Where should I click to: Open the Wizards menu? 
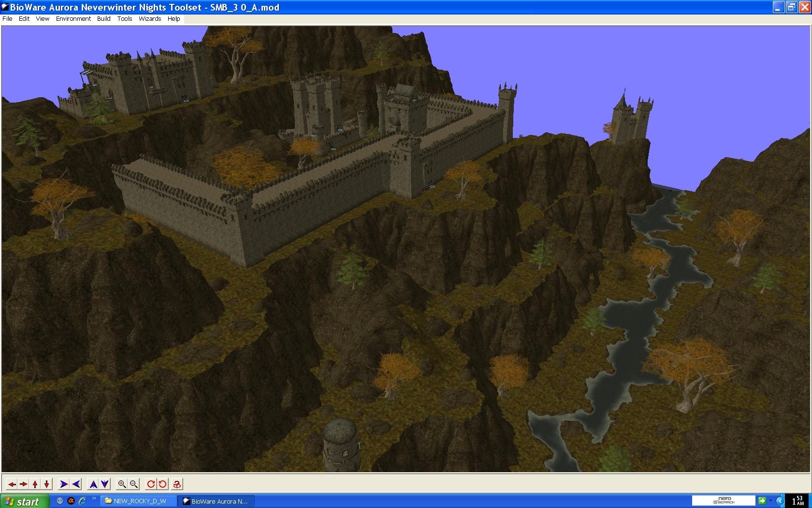(x=150, y=19)
